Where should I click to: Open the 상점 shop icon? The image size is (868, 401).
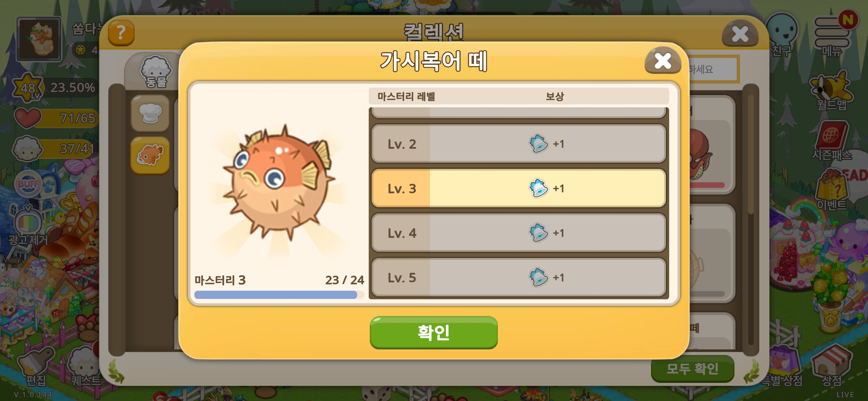[x=831, y=366]
